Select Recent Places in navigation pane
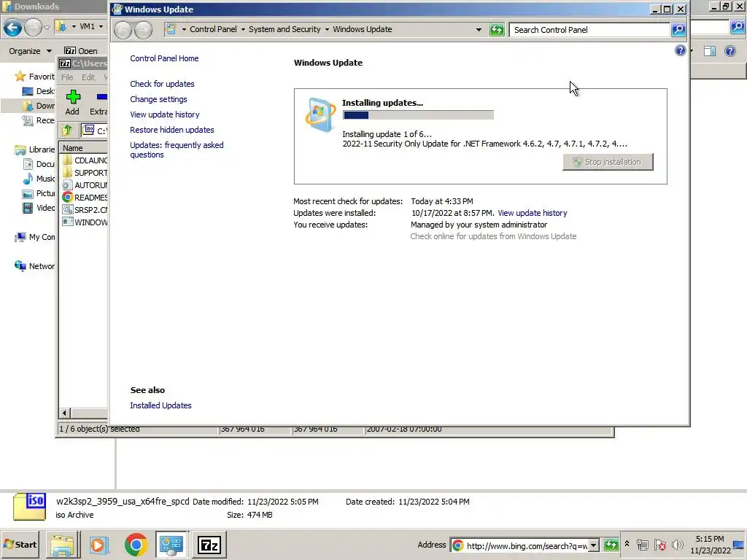The height and width of the screenshot is (560, 747). pyautogui.click(x=39, y=120)
